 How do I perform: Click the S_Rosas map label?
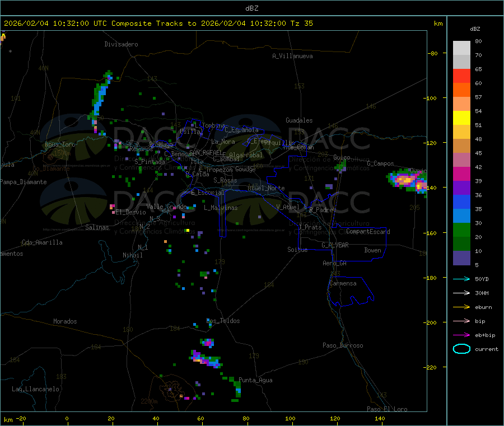point(225,180)
